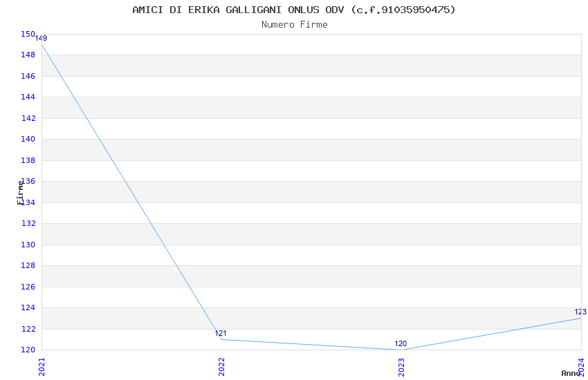Click the y-axis tick 150
This screenshot has height=380, width=588.
pos(28,34)
